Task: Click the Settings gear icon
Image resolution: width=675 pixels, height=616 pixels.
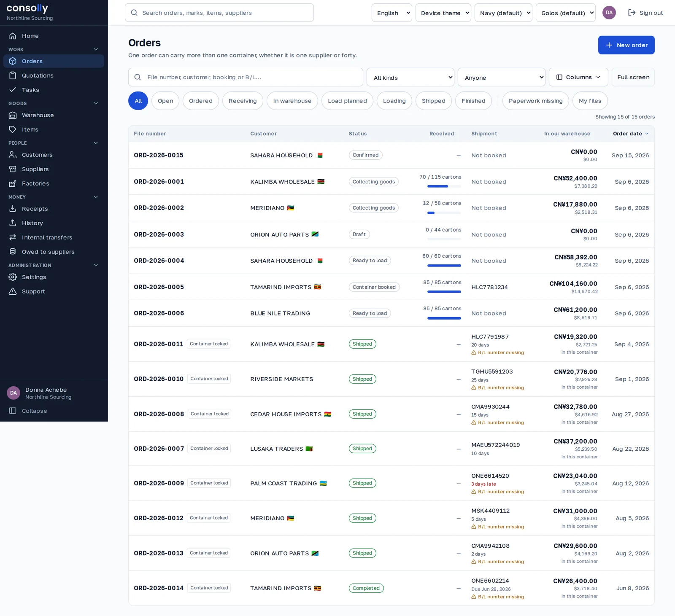Action: 13,277
